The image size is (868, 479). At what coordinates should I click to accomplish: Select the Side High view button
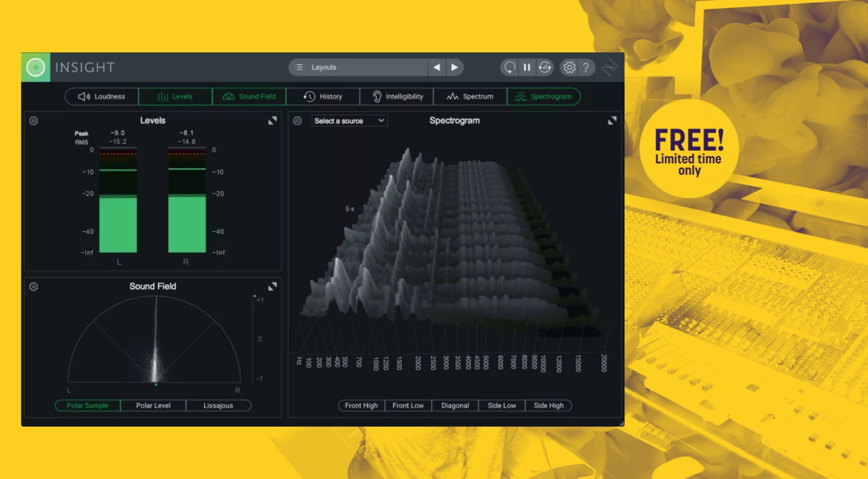coord(548,405)
